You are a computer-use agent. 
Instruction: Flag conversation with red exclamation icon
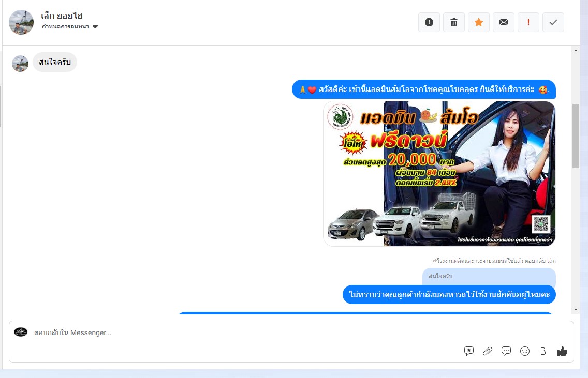click(528, 22)
